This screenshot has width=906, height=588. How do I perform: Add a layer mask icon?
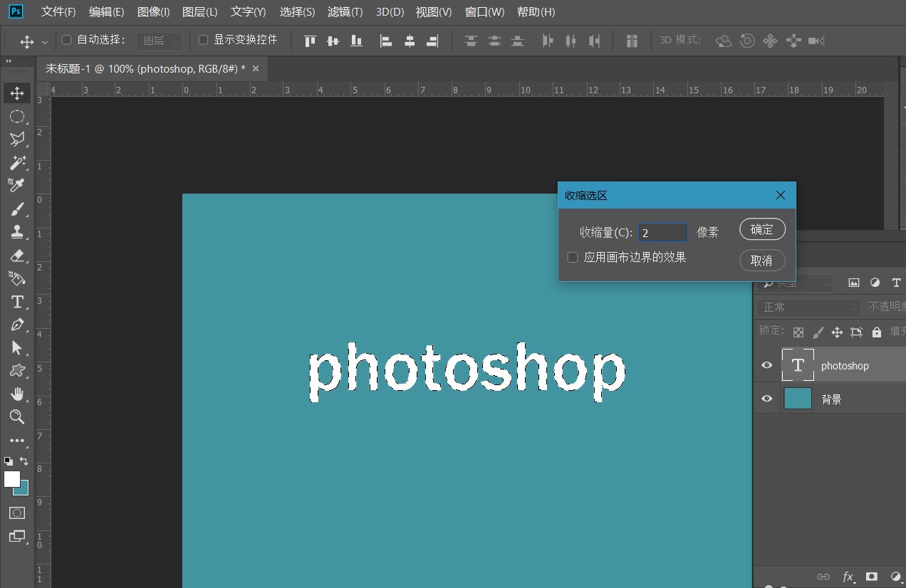click(x=871, y=577)
